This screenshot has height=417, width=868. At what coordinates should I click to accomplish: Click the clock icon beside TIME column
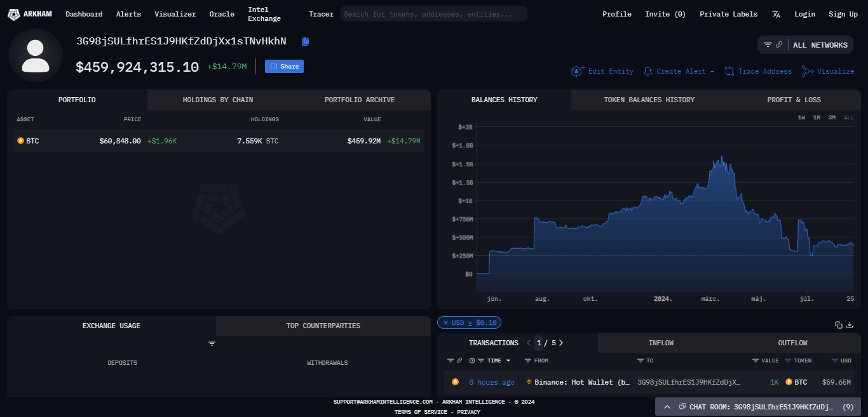[472, 361]
